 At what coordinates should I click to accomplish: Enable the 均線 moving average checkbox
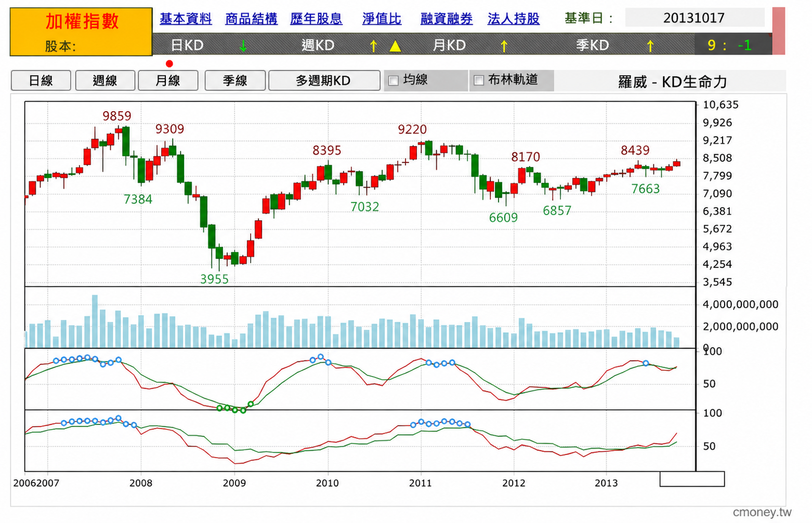point(394,81)
